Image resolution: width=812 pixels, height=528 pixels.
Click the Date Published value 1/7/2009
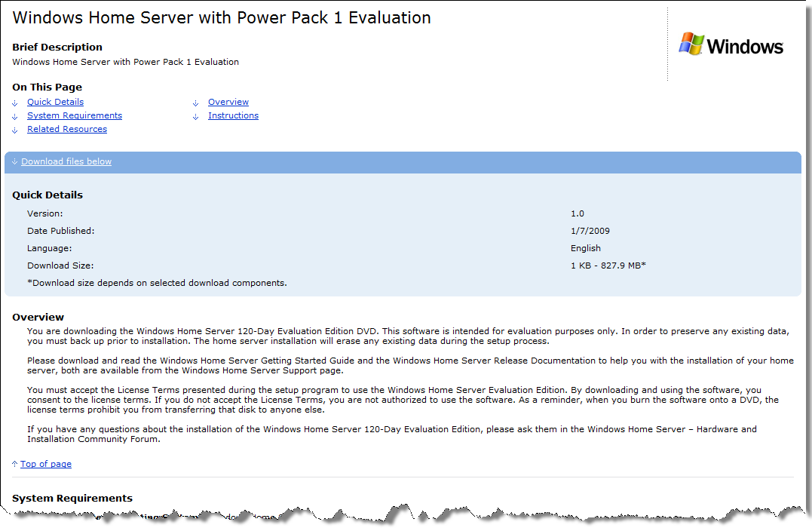(590, 231)
